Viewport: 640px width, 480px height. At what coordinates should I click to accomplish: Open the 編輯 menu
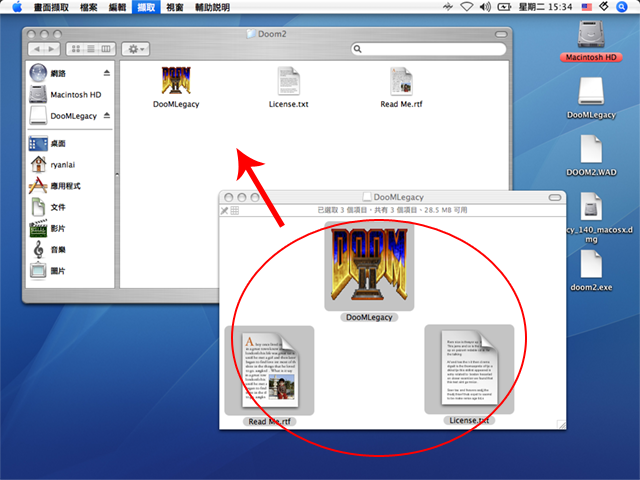click(x=118, y=7)
